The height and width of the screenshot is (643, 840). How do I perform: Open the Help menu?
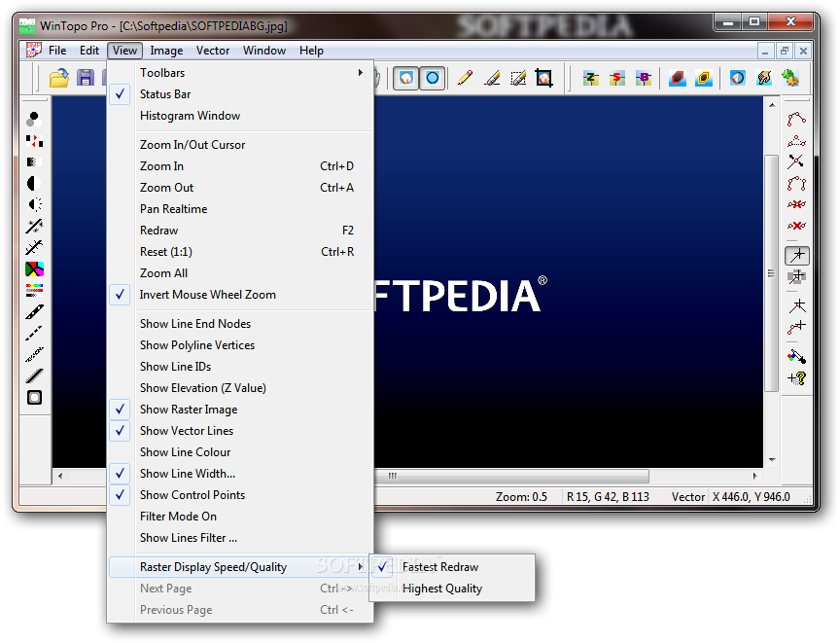click(x=311, y=51)
